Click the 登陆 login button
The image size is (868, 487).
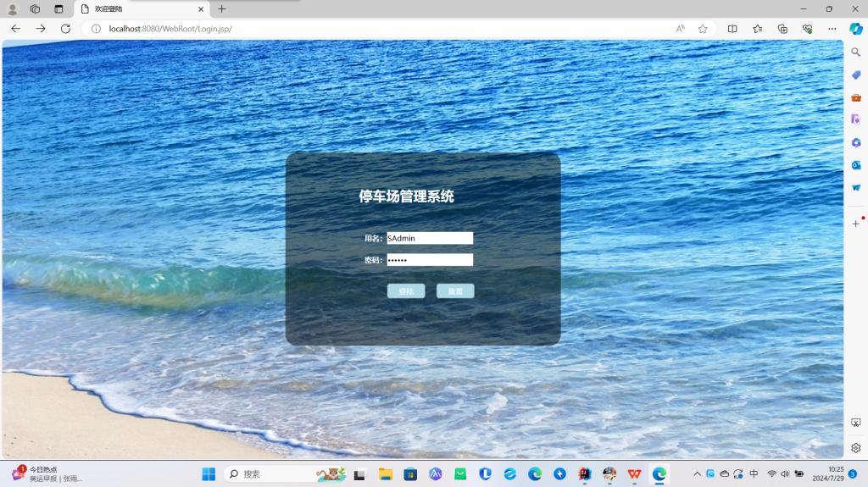tap(406, 291)
